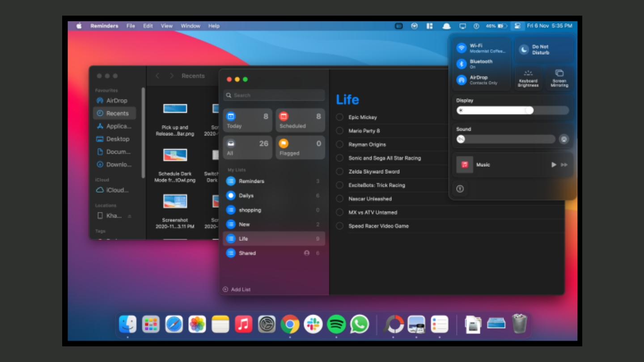644x362 pixels.
Task: Open the Shared list in Reminders sidebar
Action: (250, 253)
